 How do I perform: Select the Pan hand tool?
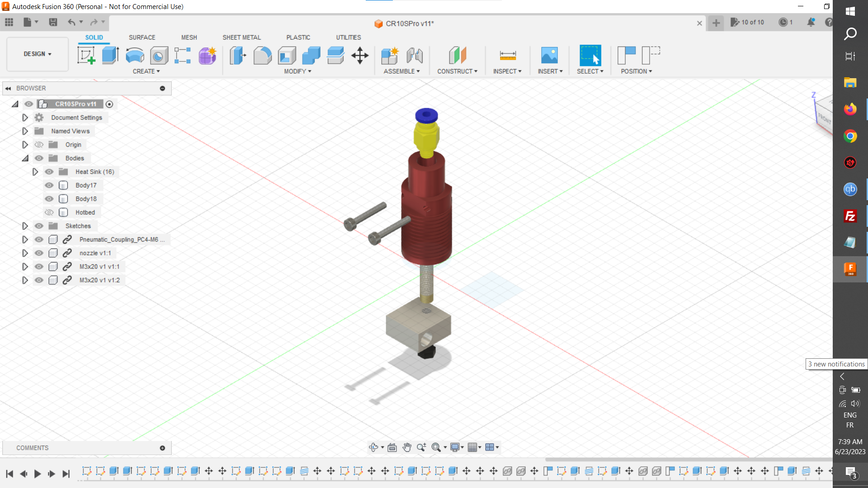tap(407, 447)
